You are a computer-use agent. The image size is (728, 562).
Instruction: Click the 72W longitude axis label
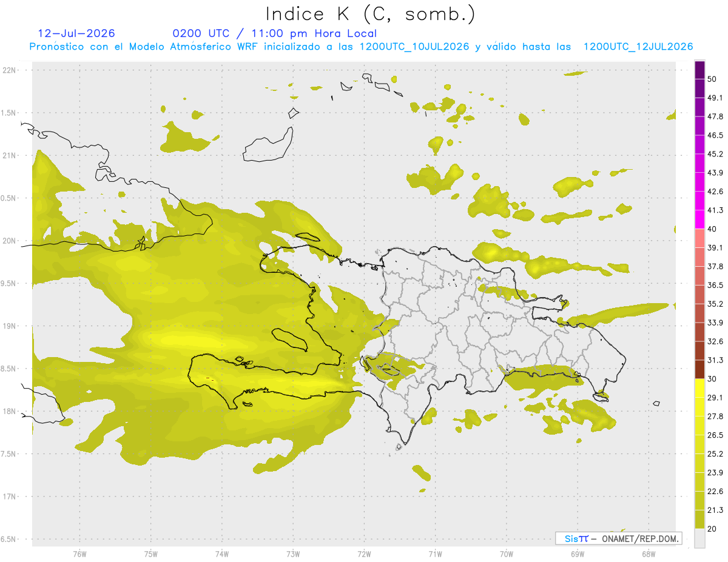pyautogui.click(x=364, y=554)
